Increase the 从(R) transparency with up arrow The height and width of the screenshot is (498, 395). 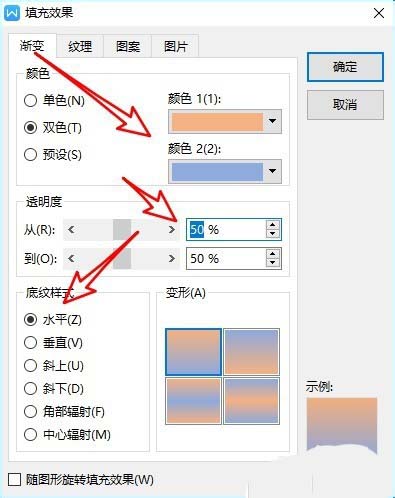pos(273,225)
